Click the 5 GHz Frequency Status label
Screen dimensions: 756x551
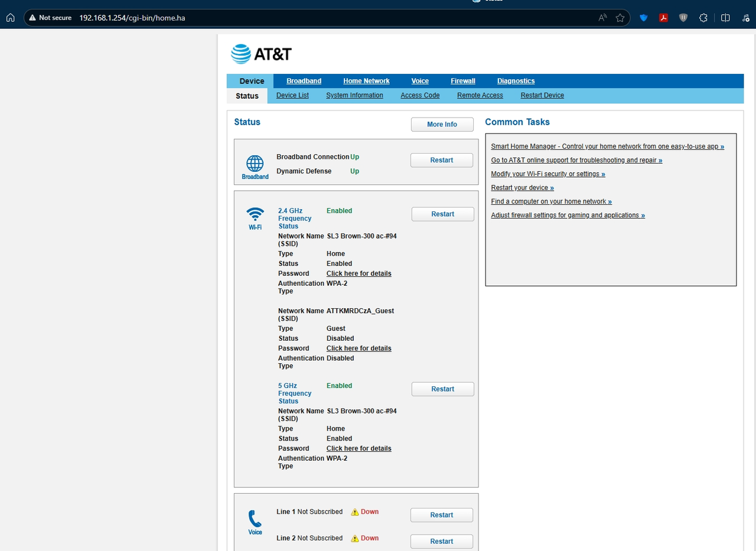click(x=295, y=393)
